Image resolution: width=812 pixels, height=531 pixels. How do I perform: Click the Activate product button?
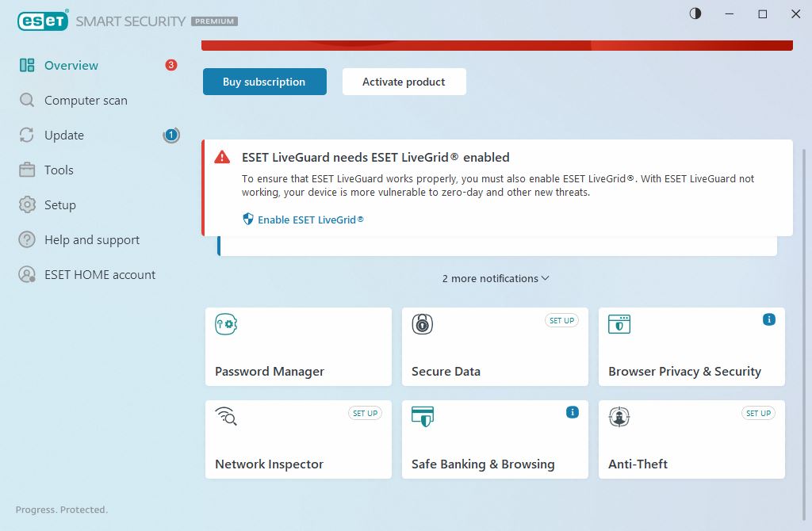(x=404, y=82)
